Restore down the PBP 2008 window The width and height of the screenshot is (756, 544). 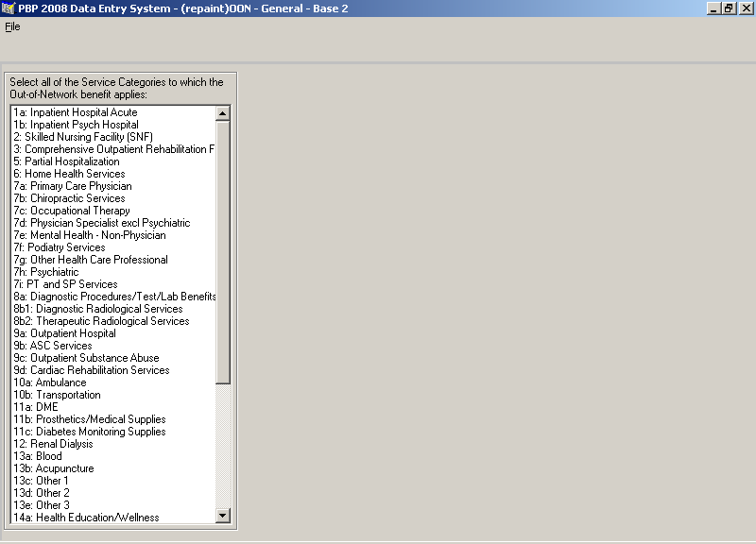coord(728,8)
